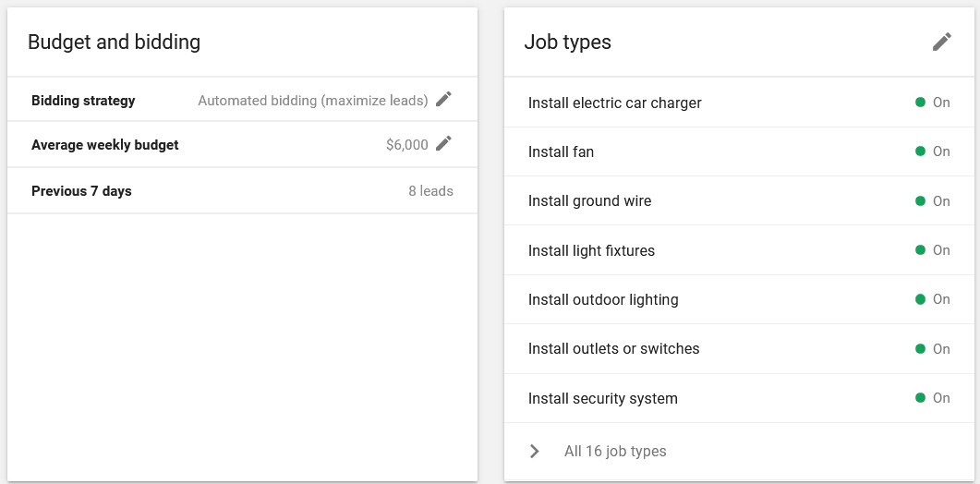Image resolution: width=980 pixels, height=484 pixels.
Task: Select Install electric car charger text
Action: click(x=614, y=103)
